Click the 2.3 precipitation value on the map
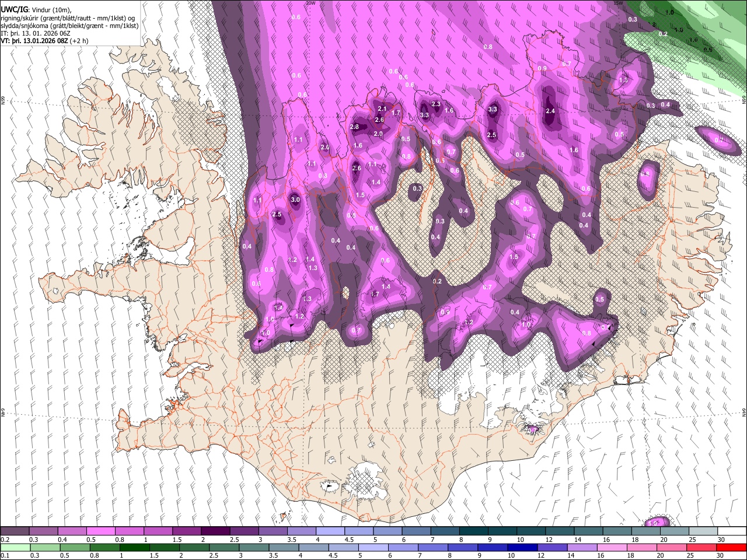 coord(436,104)
